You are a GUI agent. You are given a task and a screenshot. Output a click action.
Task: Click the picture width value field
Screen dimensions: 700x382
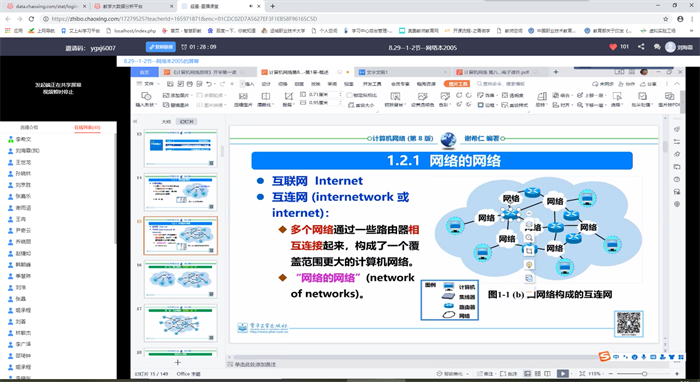click(x=324, y=103)
